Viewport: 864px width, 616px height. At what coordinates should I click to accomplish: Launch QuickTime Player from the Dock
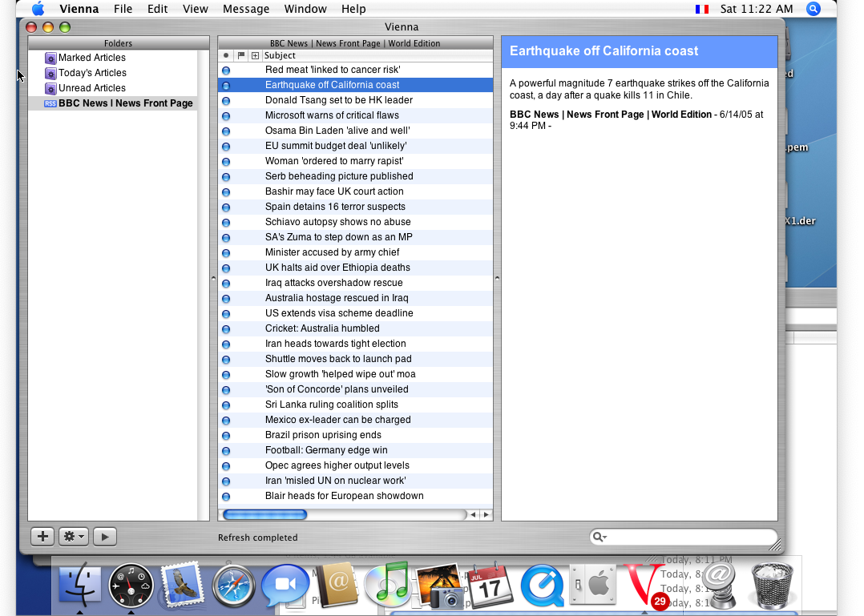(542, 586)
